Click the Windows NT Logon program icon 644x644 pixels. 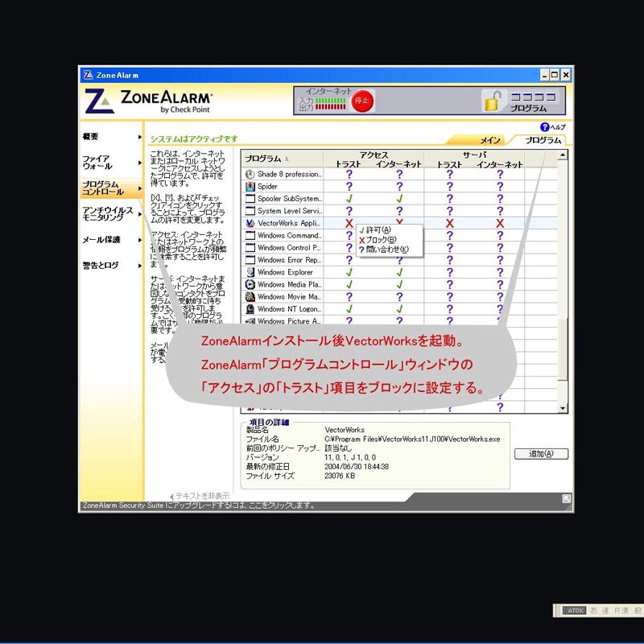(250, 309)
